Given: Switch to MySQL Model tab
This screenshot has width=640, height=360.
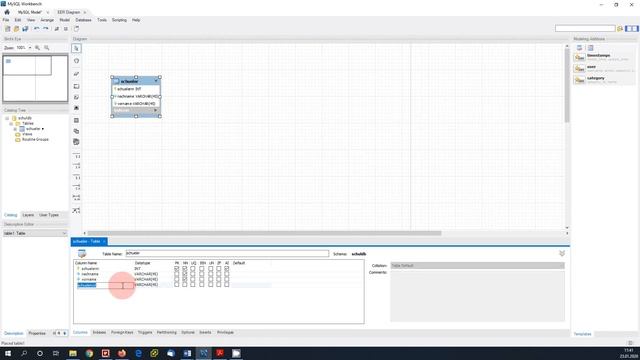Looking at the screenshot, I should [30, 12].
